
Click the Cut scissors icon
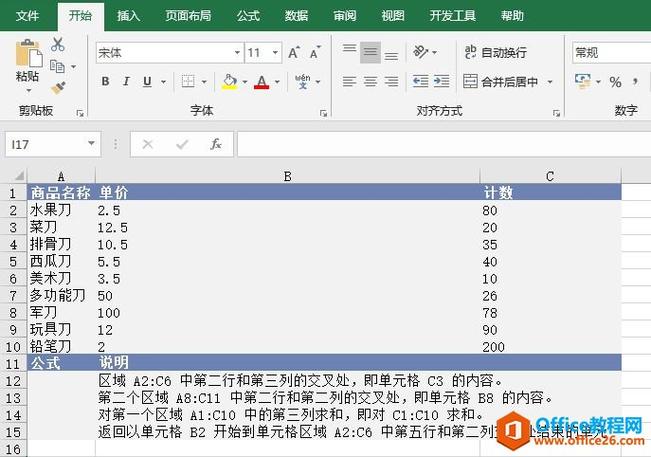58,44
